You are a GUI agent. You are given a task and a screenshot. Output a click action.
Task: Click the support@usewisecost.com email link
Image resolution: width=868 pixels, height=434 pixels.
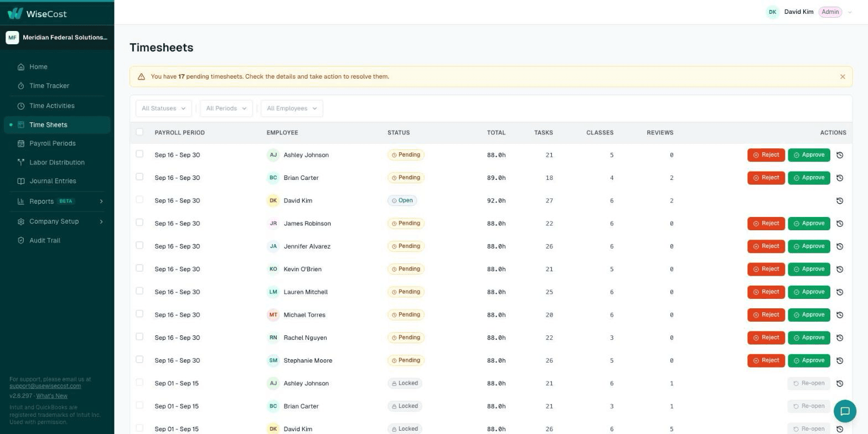[x=45, y=386]
